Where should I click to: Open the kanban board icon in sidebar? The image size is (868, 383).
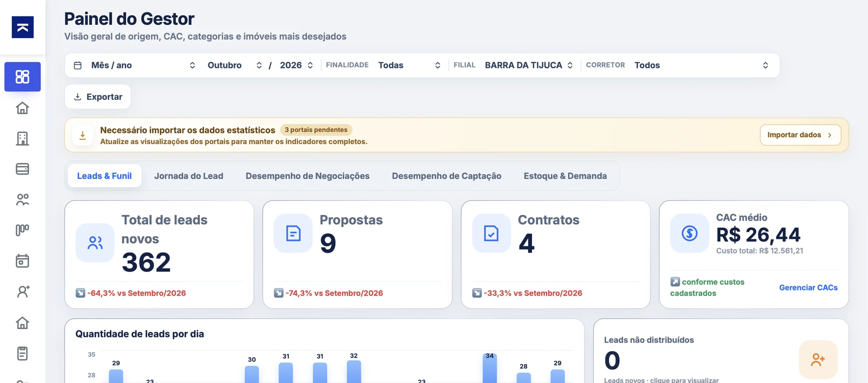pos(23,230)
